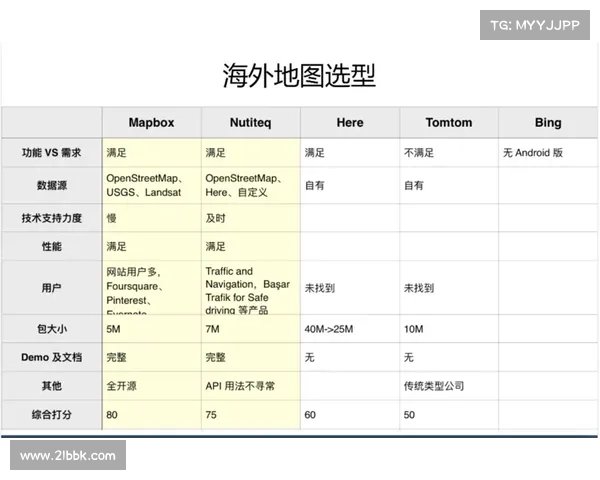Click Nutiteq's '满足' in the 性能 row
The image size is (600, 480).
[215, 247]
